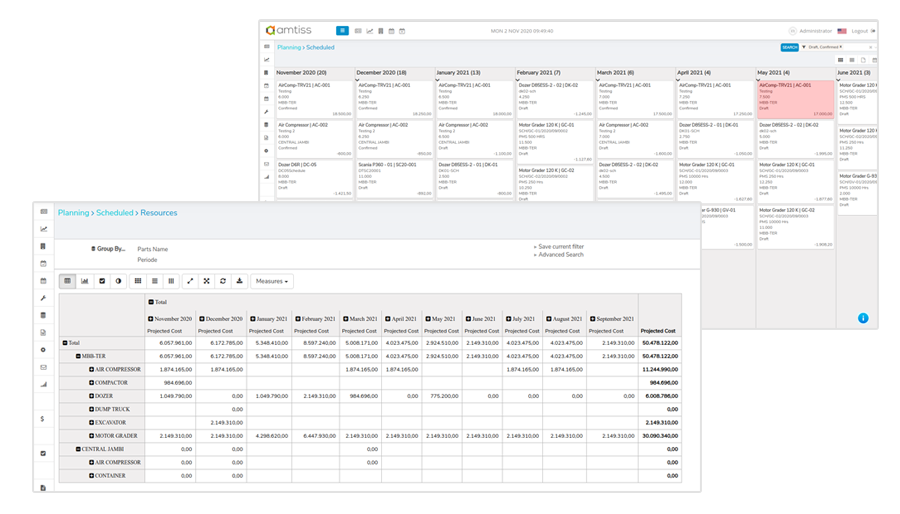Open the Measures dropdown
This screenshot has width=900, height=514.
(271, 281)
